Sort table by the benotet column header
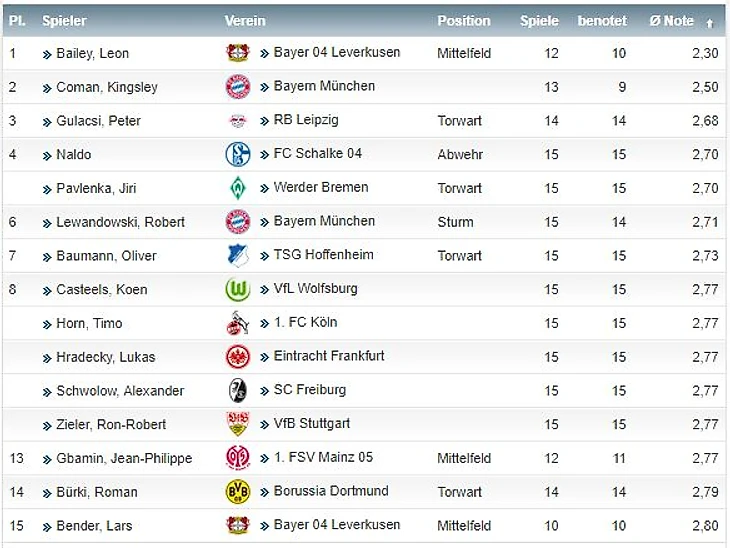 (x=602, y=21)
